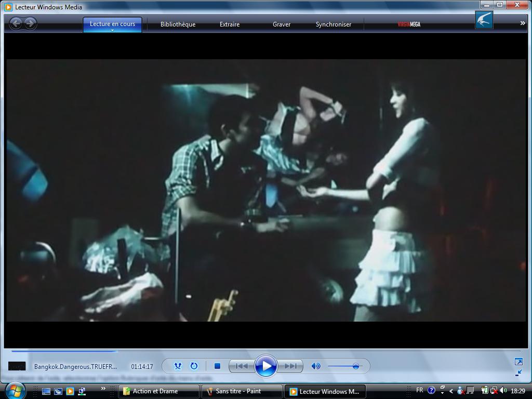Screen dimensions: 532x399
Task: Switch to full screen view
Action: 518,362
